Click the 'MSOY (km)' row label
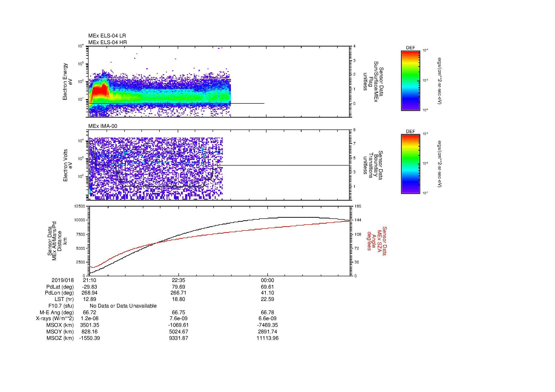Image resolution: width=555 pixels, height=392 pixels. [60, 332]
